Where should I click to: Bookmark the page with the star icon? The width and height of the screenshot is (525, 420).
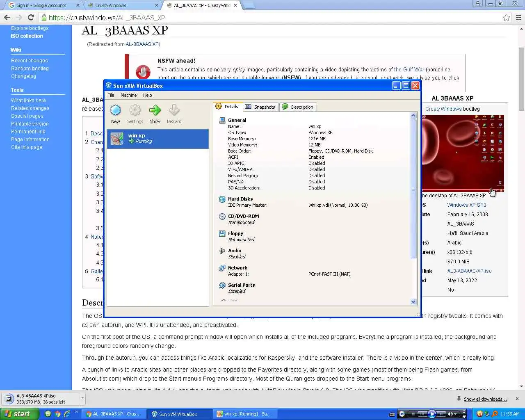[506, 18]
